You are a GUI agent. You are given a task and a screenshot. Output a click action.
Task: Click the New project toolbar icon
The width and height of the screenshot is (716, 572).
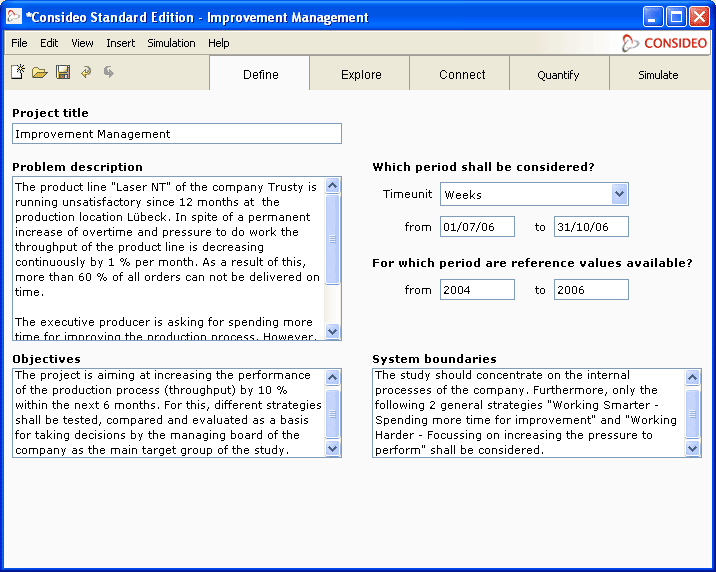pos(18,72)
